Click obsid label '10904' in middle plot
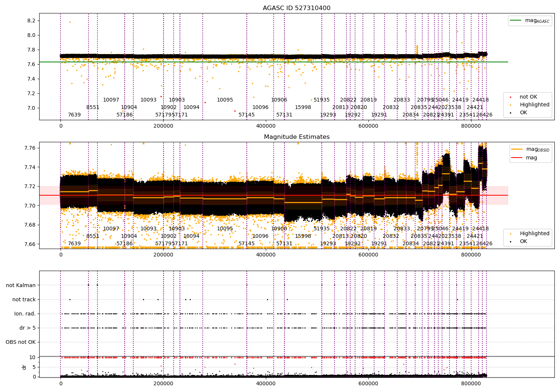The height and width of the screenshot is (392, 560). [x=129, y=236]
